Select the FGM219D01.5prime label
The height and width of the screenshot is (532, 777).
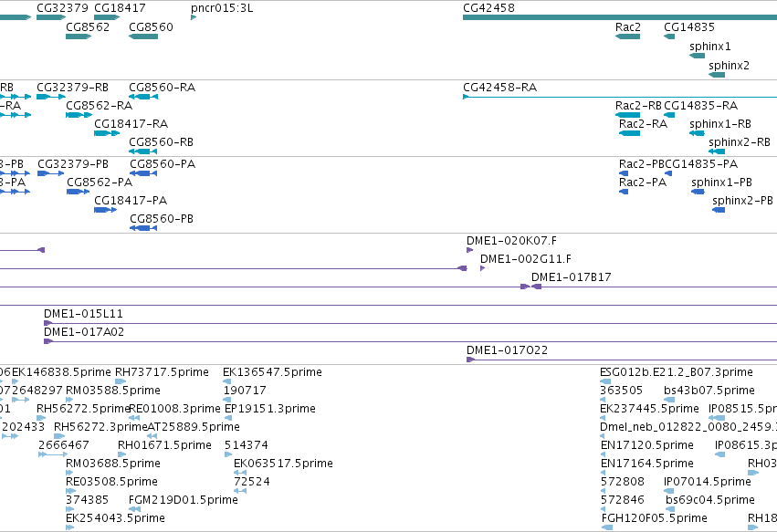pos(184,500)
